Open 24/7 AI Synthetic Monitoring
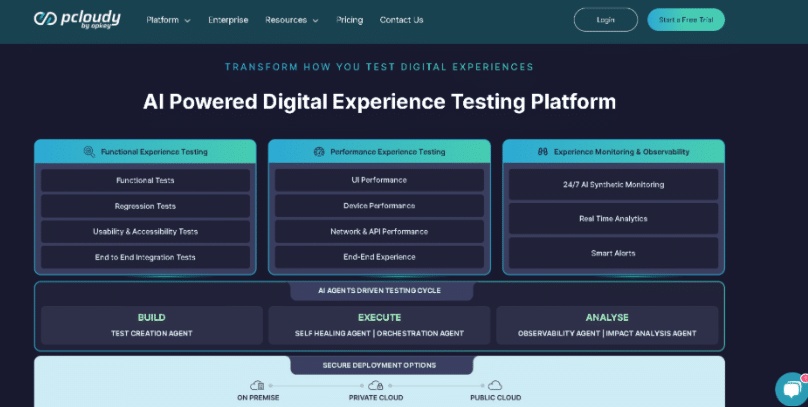This screenshot has width=808, height=407. point(613,185)
